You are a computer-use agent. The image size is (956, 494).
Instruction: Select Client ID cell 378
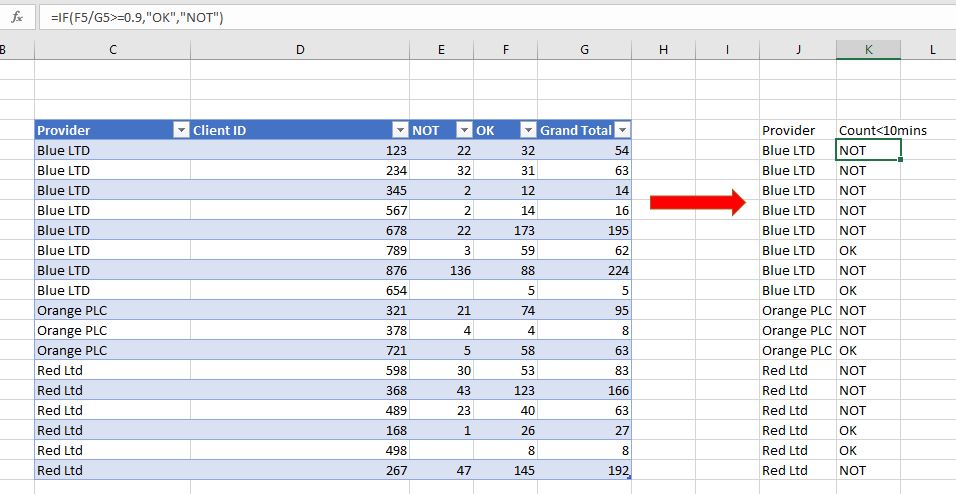coord(300,331)
